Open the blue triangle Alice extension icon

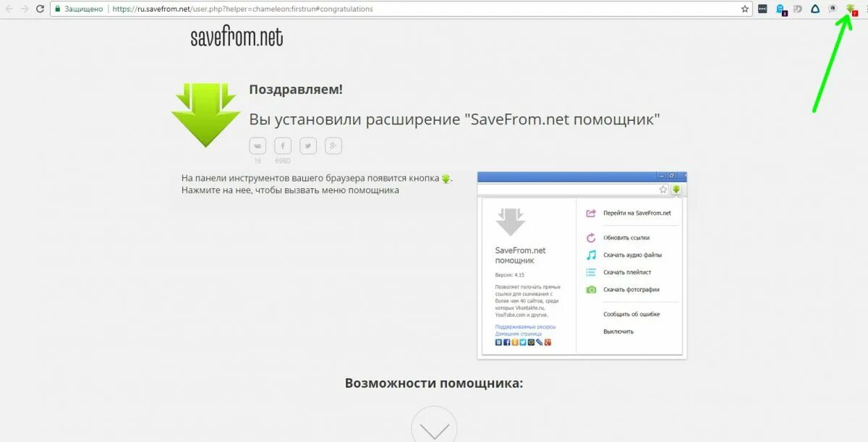coord(814,9)
